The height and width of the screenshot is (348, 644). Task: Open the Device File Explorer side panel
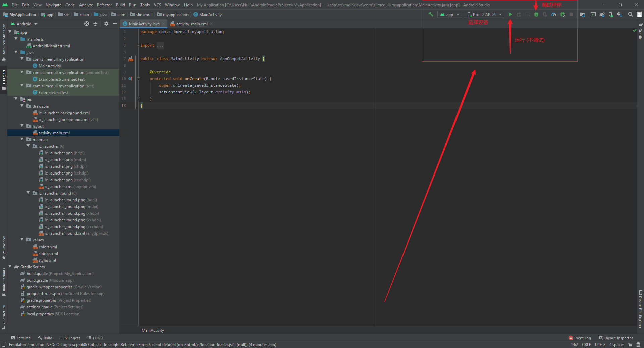coord(640,309)
